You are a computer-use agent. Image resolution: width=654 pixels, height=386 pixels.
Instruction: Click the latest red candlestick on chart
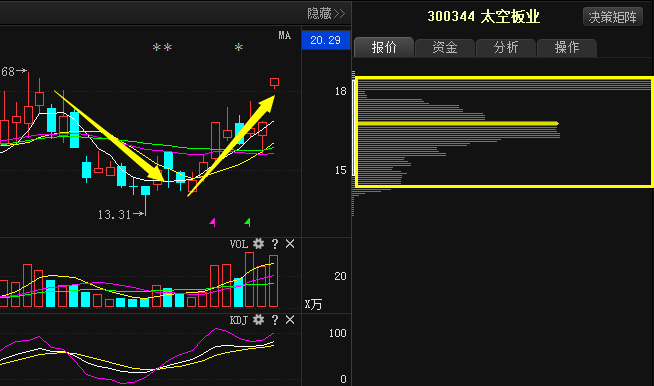(274, 83)
